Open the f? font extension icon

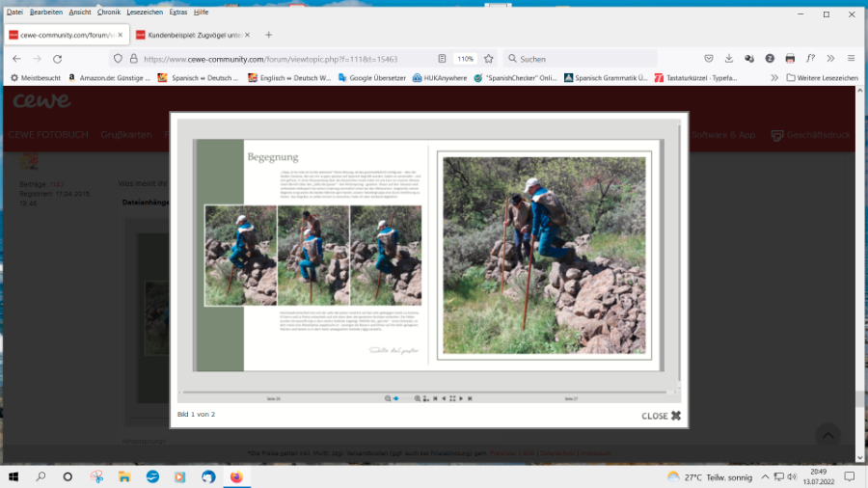[810, 59]
